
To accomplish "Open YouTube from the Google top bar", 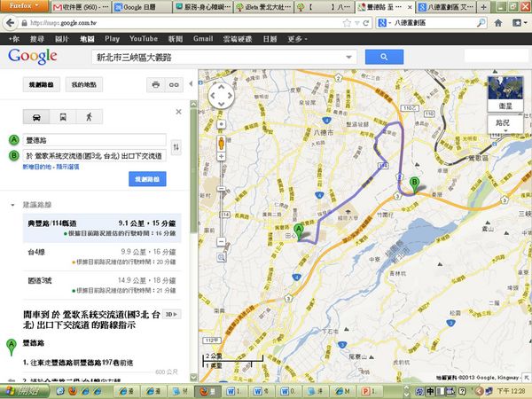I will click(x=143, y=39).
